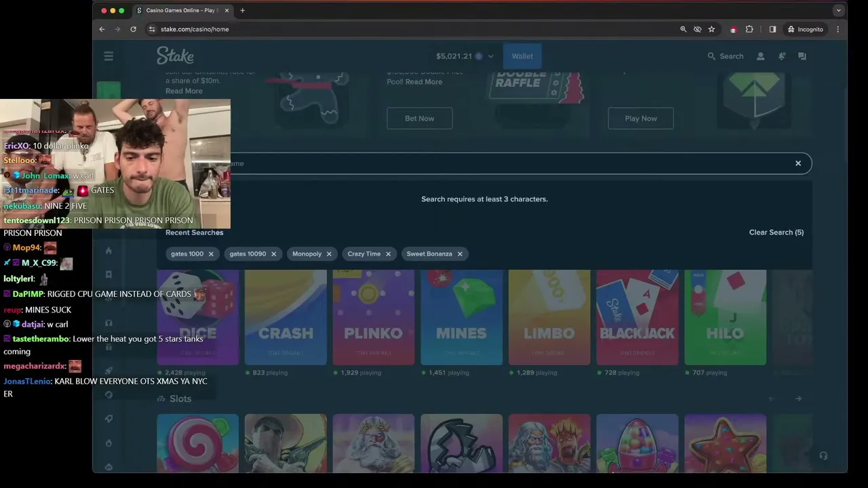
Task: Remove the 'gates 1000' recent search
Action: (x=211, y=254)
